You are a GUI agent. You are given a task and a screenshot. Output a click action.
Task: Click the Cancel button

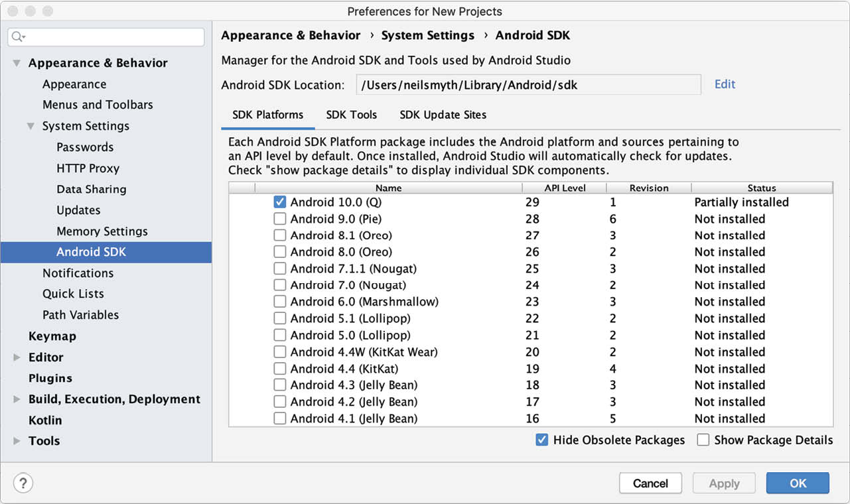[x=650, y=483]
